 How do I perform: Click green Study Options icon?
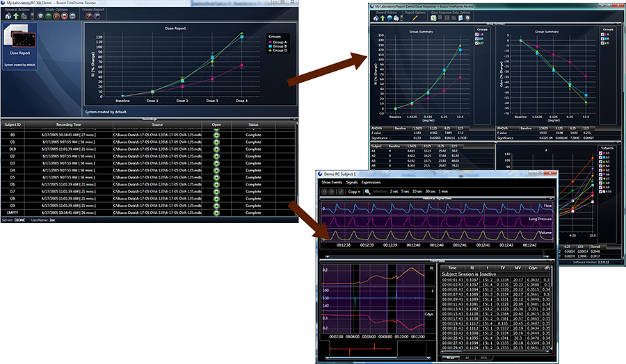(48, 16)
